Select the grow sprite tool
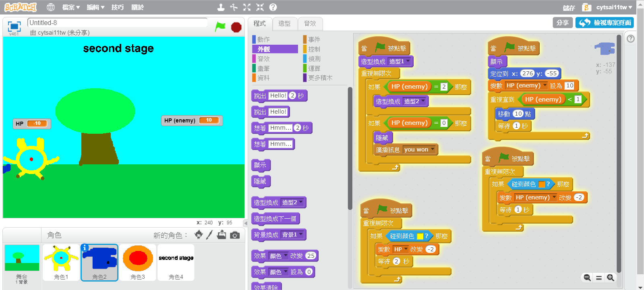This screenshot has height=290, width=644. pyautogui.click(x=247, y=7)
